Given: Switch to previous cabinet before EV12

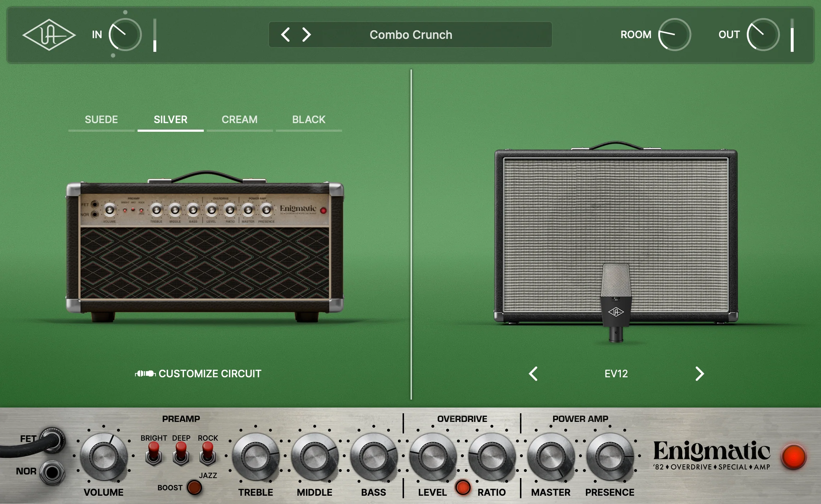Looking at the screenshot, I should (x=533, y=374).
